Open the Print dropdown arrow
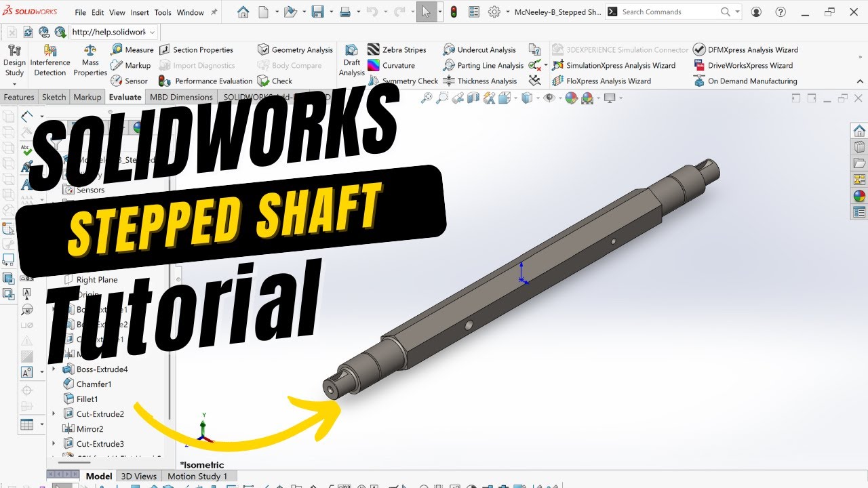This screenshot has width=868, height=488. (x=357, y=12)
